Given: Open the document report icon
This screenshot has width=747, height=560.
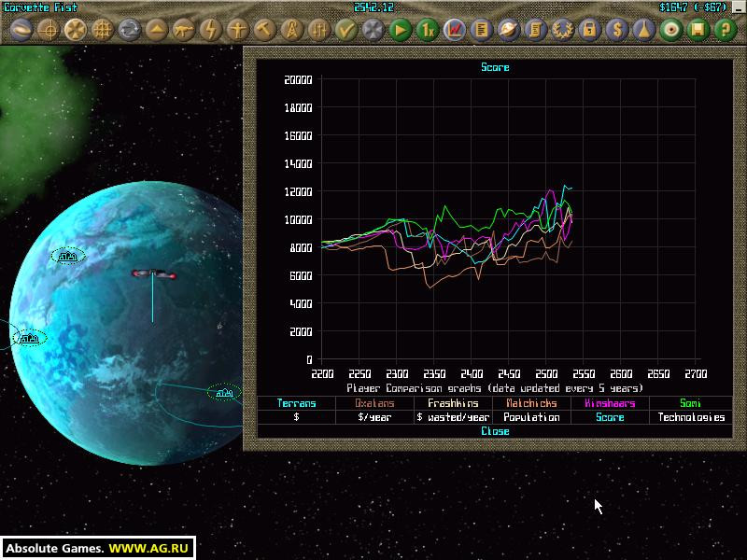Looking at the screenshot, I should pyautogui.click(x=482, y=30).
